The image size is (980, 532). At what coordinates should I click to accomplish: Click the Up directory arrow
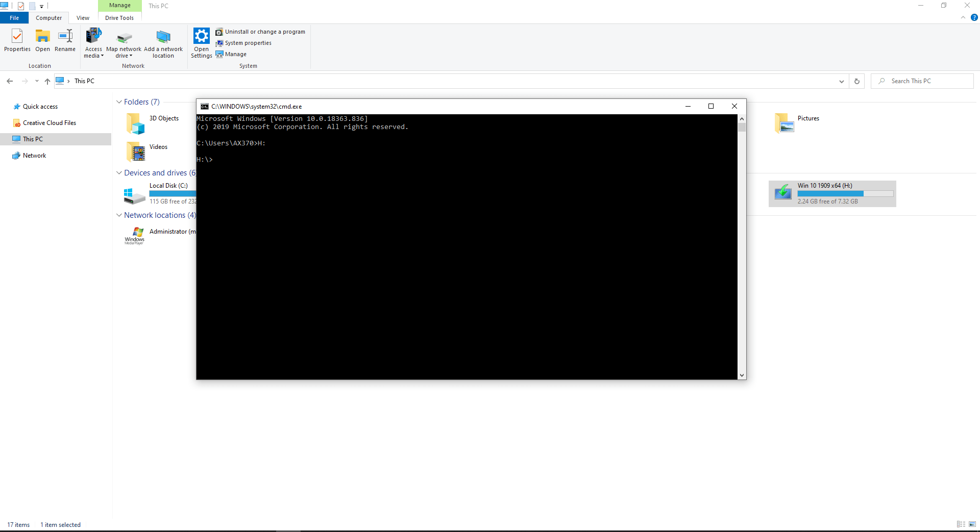click(x=47, y=81)
